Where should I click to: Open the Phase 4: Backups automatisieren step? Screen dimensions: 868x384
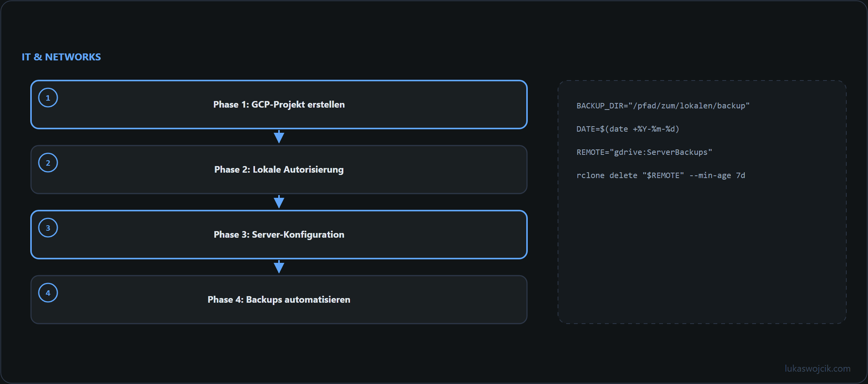click(x=279, y=300)
